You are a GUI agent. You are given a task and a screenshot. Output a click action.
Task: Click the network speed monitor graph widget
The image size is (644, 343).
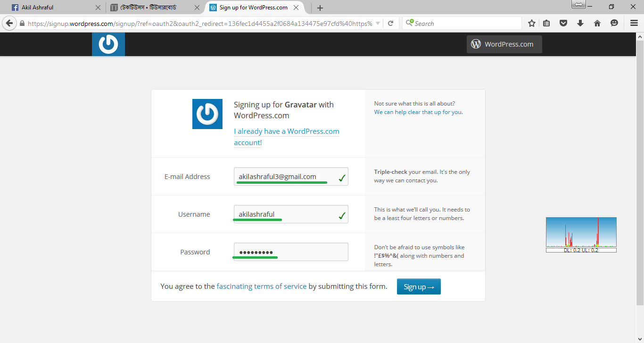pos(581,232)
